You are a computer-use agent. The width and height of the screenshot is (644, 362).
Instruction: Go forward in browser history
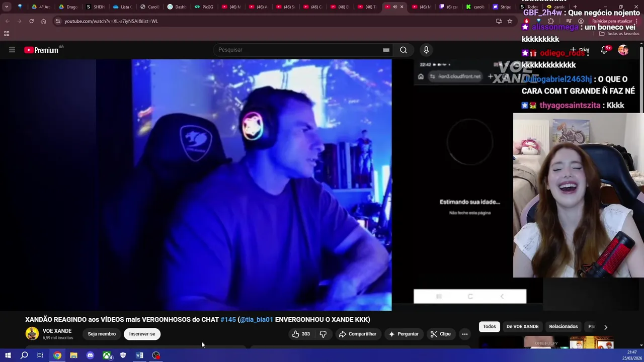[19, 21]
